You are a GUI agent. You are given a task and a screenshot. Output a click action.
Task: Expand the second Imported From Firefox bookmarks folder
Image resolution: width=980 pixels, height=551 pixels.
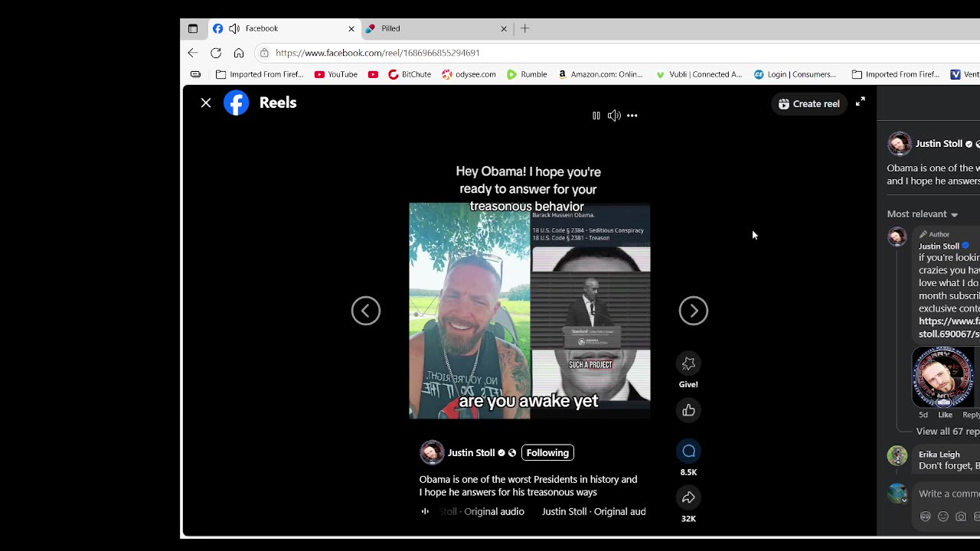tap(896, 74)
